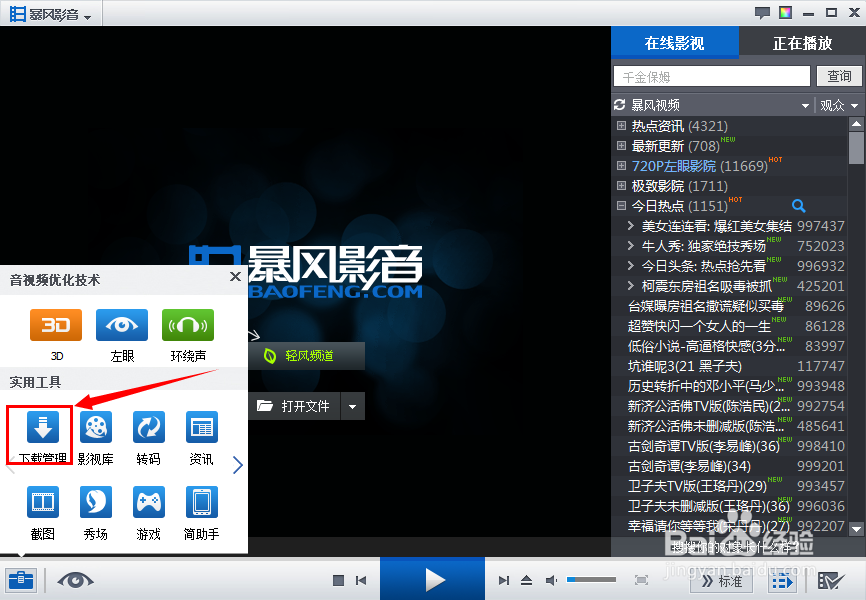Open the skin color palette icon
The image size is (866, 600).
point(785,12)
